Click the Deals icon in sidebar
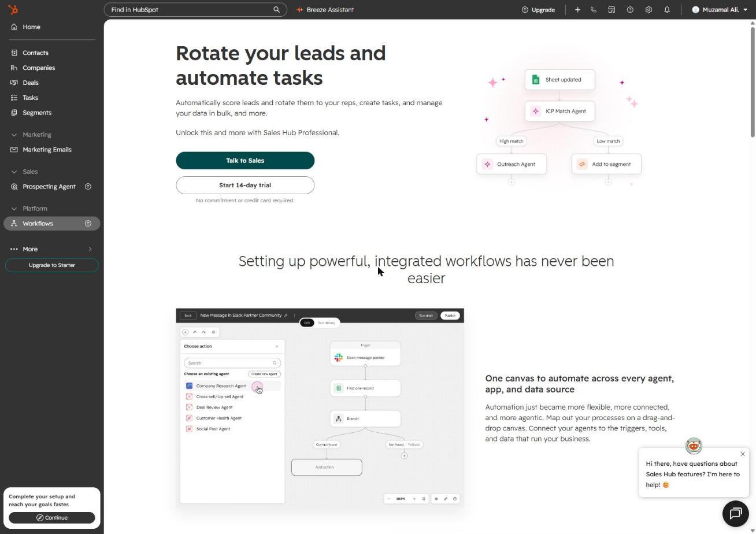This screenshot has width=756, height=534. click(14, 83)
